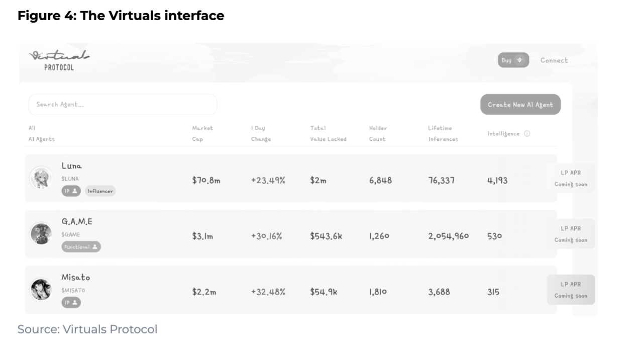This screenshot has width=644, height=342.
Task: Open Luna's avatar thumbnail
Action: [x=41, y=178]
